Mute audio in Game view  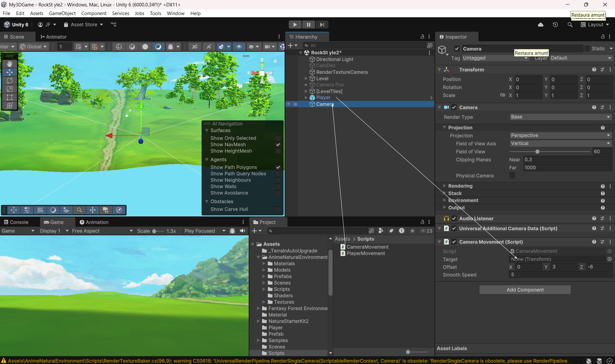[x=243, y=231]
